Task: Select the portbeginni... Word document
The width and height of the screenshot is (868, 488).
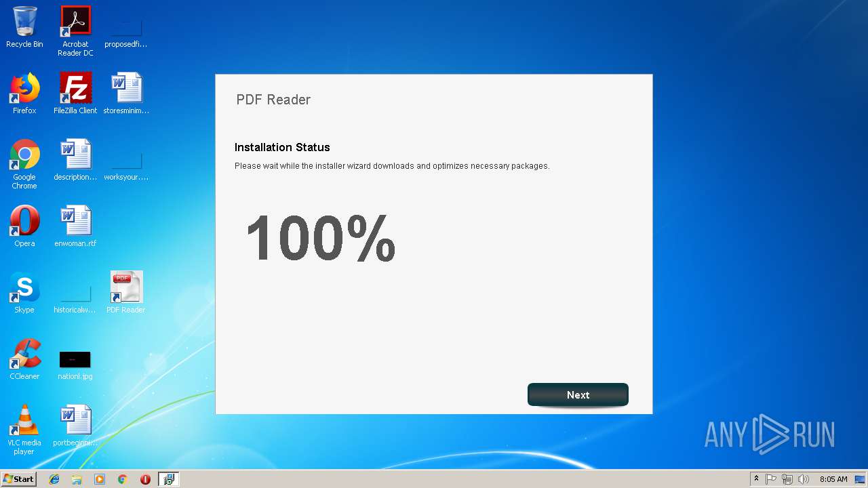Action: (75, 426)
